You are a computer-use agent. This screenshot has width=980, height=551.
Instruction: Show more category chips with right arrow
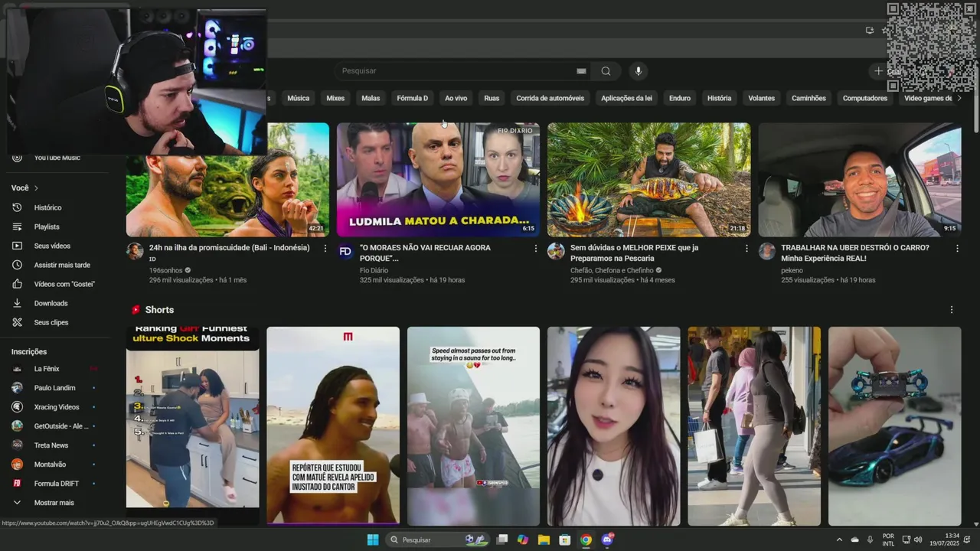959,98
